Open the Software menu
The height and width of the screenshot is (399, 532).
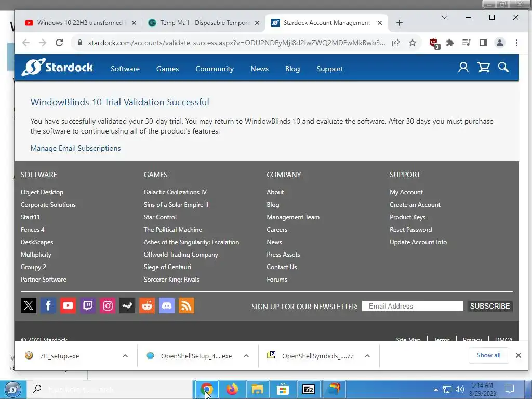coord(125,69)
